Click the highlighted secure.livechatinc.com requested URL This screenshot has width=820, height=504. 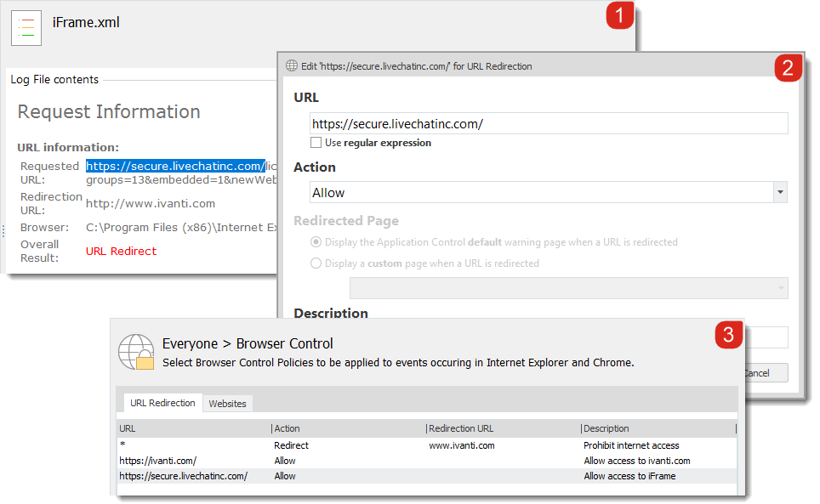pos(175,167)
